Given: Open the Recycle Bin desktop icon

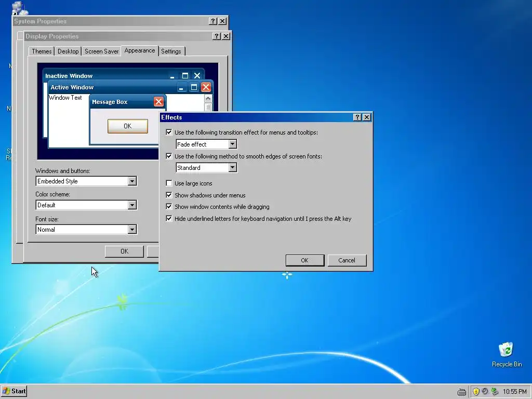Looking at the screenshot, I should pos(506,354).
